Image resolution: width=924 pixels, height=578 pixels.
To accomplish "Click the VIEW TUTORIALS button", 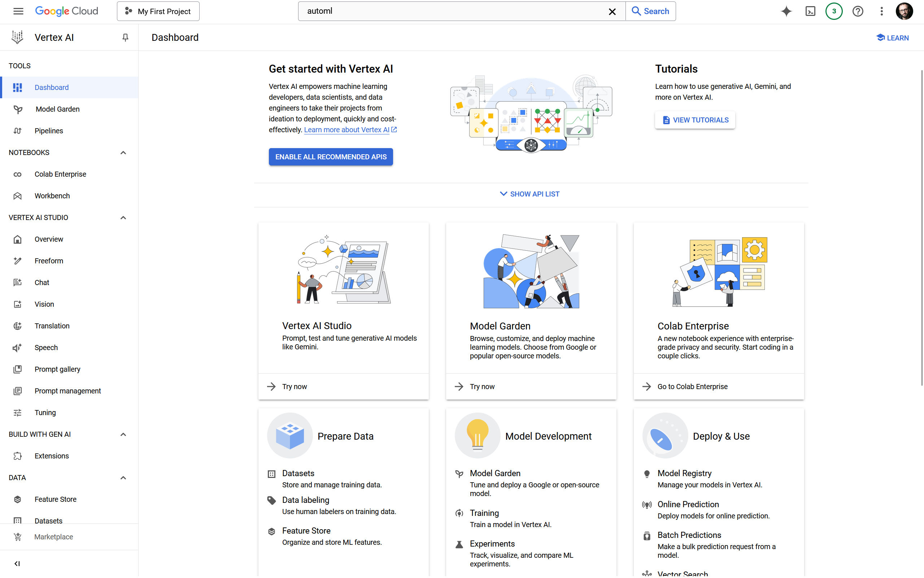I will [x=695, y=120].
